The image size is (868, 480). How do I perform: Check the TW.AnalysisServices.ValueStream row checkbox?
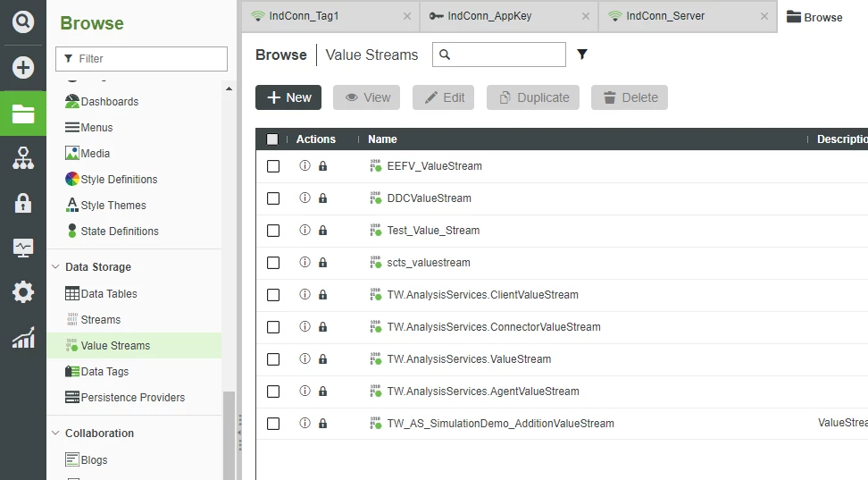[273, 359]
